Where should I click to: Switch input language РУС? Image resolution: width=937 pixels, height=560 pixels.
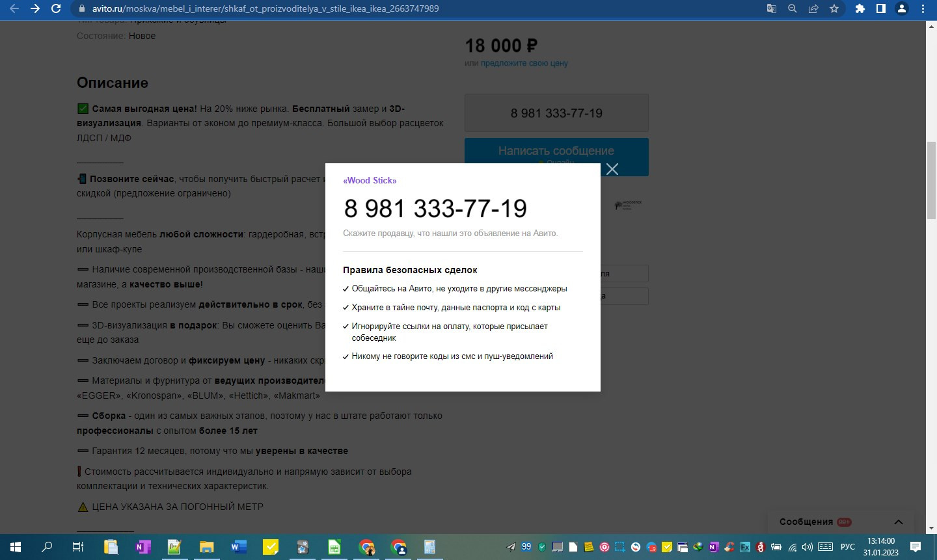(848, 547)
